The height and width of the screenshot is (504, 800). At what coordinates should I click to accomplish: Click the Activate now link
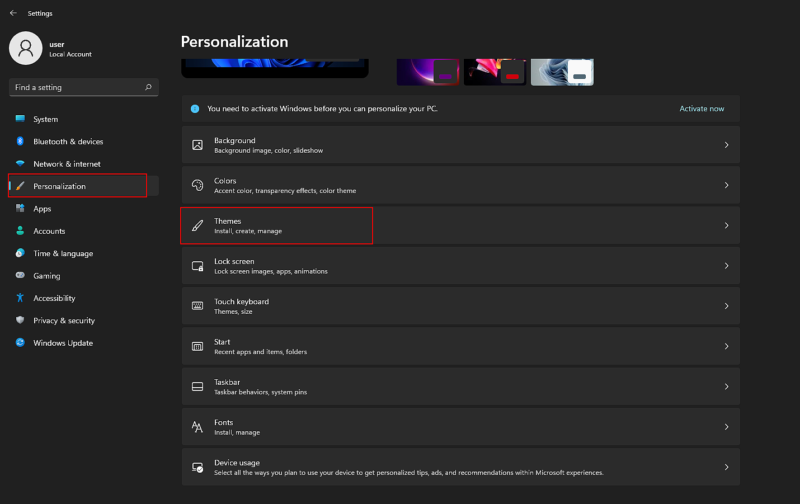pos(702,109)
